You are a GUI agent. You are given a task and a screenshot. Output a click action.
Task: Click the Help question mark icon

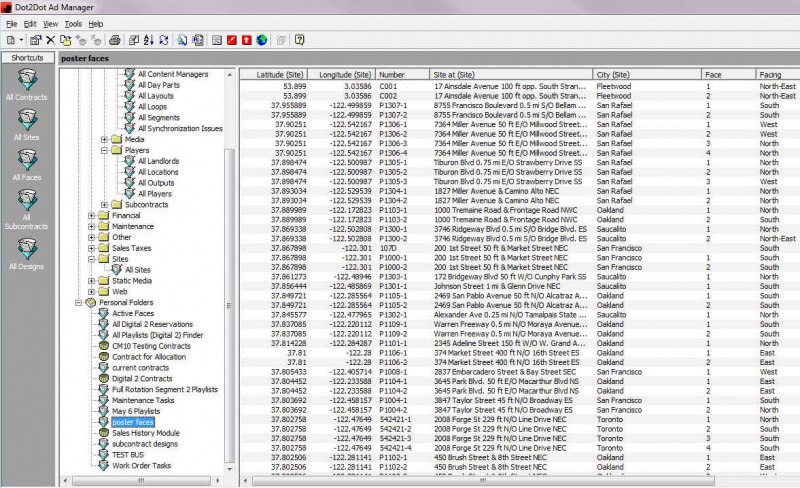299,40
